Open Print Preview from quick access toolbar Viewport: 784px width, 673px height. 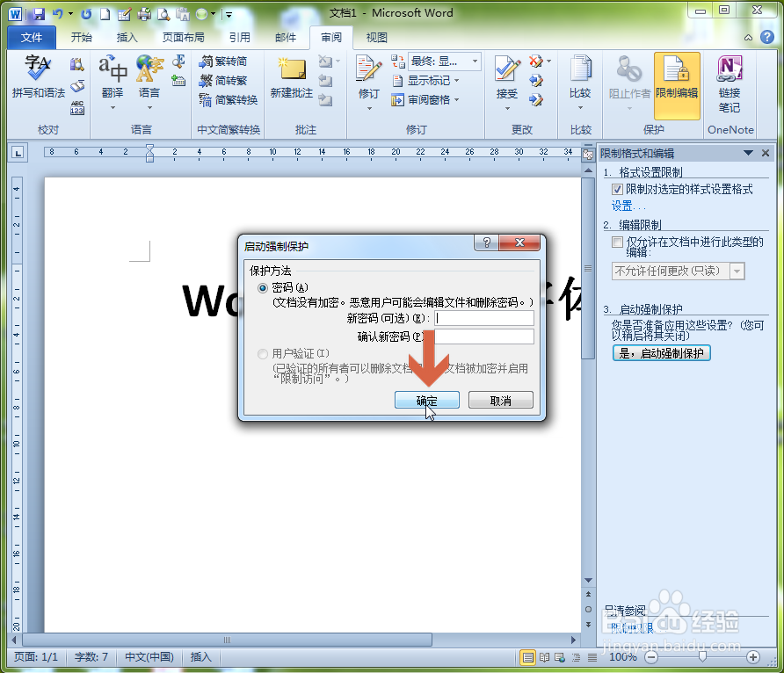click(x=163, y=14)
